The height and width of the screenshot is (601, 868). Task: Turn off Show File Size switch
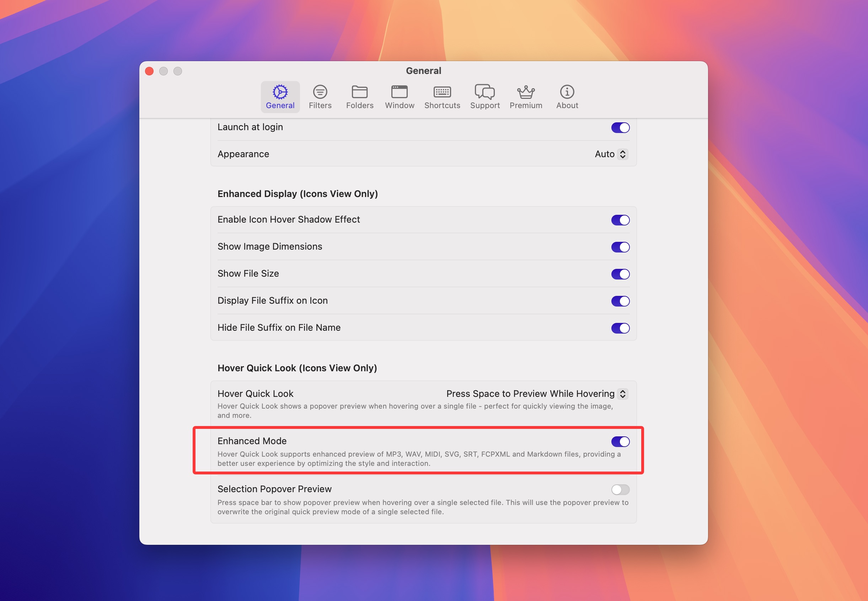(620, 274)
